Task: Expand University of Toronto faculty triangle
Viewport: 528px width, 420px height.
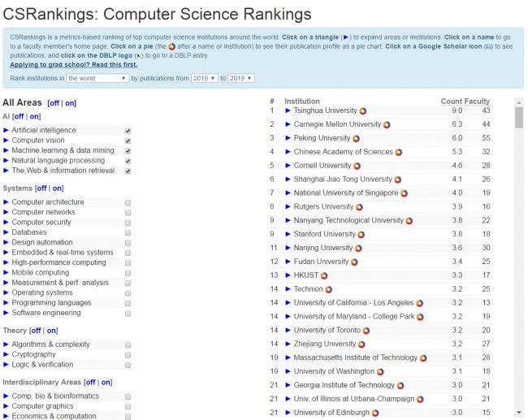Action: pos(288,330)
